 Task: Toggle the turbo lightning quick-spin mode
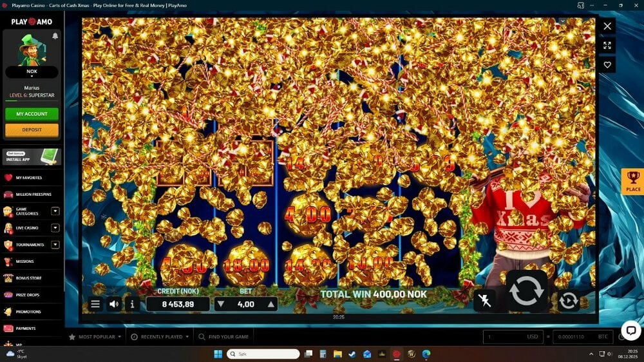[x=485, y=301]
